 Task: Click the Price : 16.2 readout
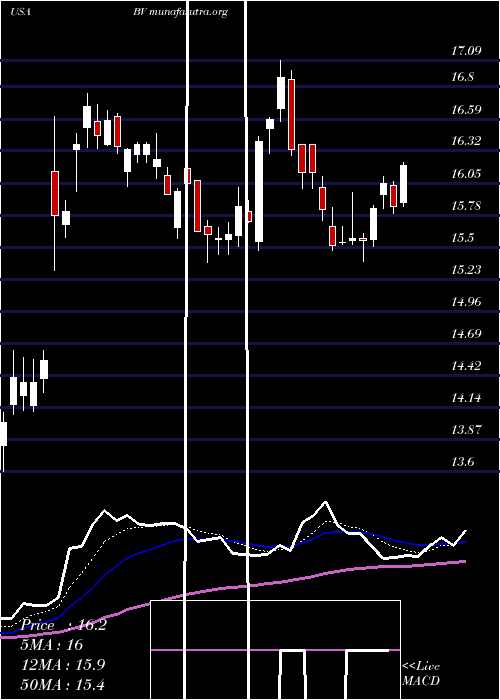click(x=64, y=625)
